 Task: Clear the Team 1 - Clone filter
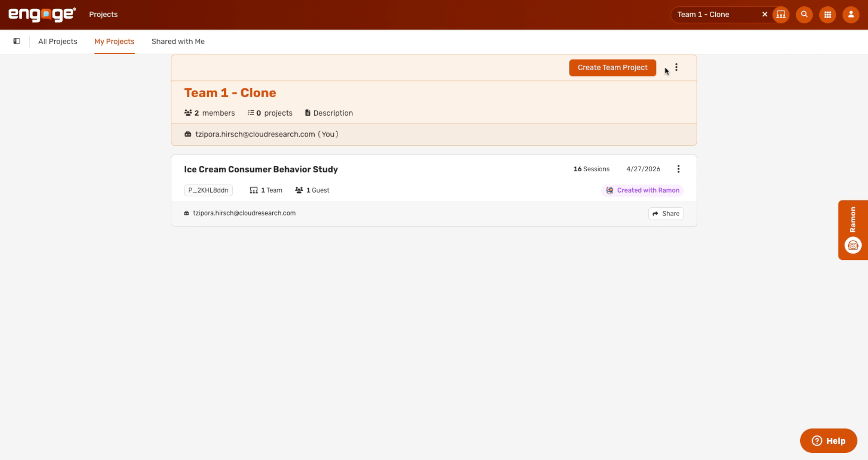[x=764, y=14]
